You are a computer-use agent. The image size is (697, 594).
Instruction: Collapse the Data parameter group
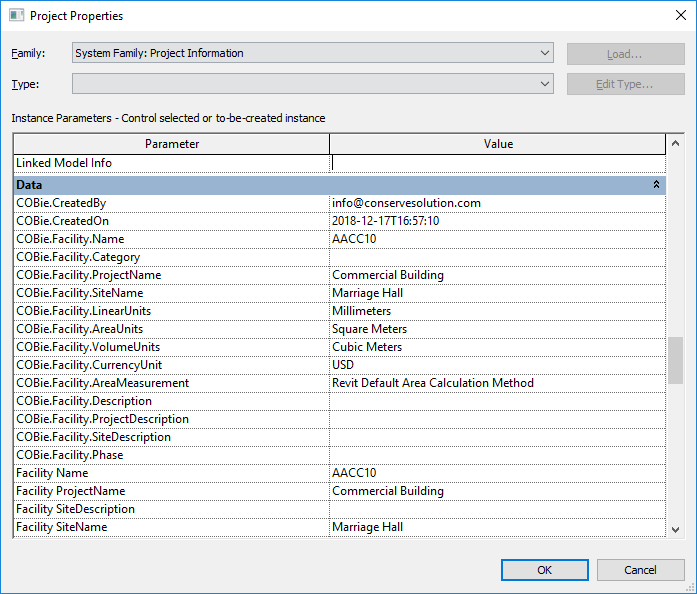pos(656,185)
